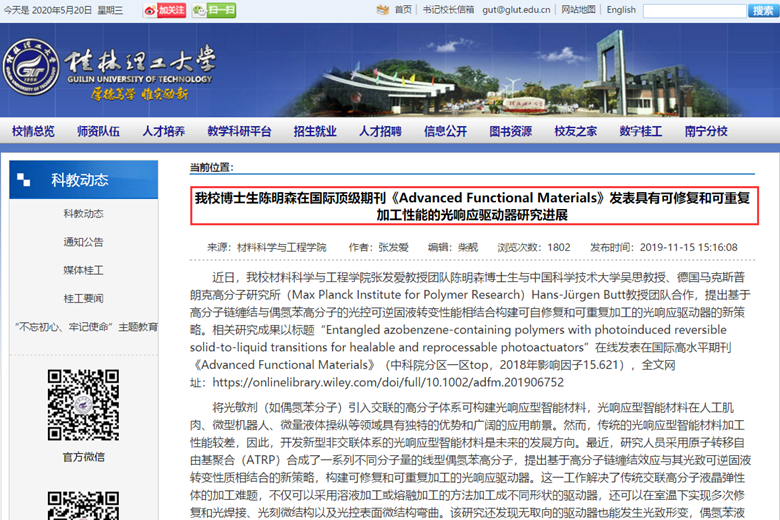Click the 科教动态 sidebar header icon

click(31, 180)
